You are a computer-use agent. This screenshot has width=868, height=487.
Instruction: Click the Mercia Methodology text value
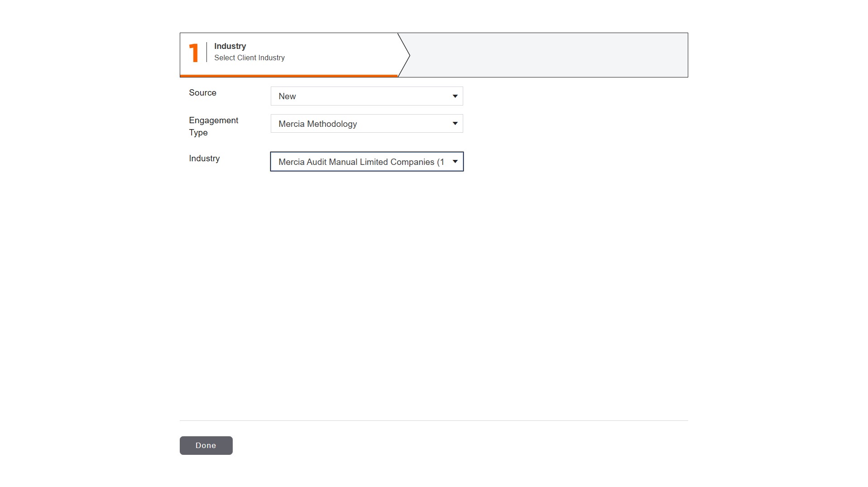317,124
